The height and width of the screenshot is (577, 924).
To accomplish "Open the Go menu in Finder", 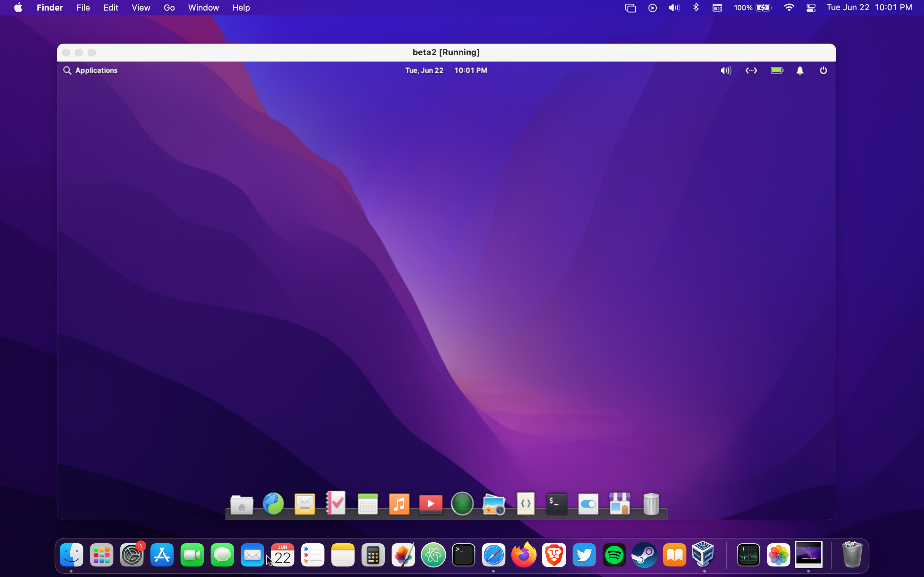I will coord(169,7).
